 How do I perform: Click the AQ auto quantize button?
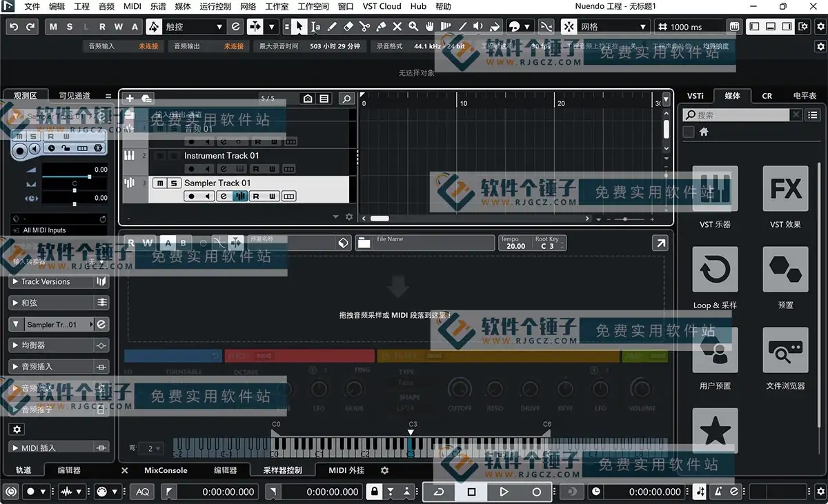pos(143,492)
